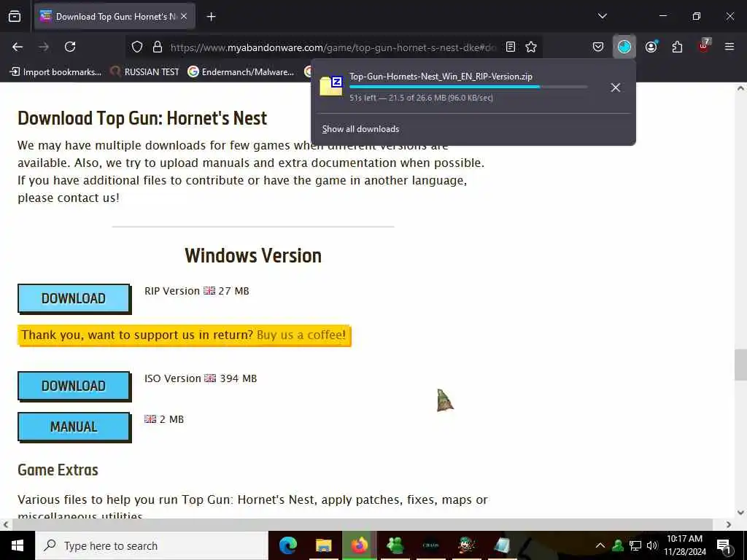Click the Windows Version heading

(253, 256)
